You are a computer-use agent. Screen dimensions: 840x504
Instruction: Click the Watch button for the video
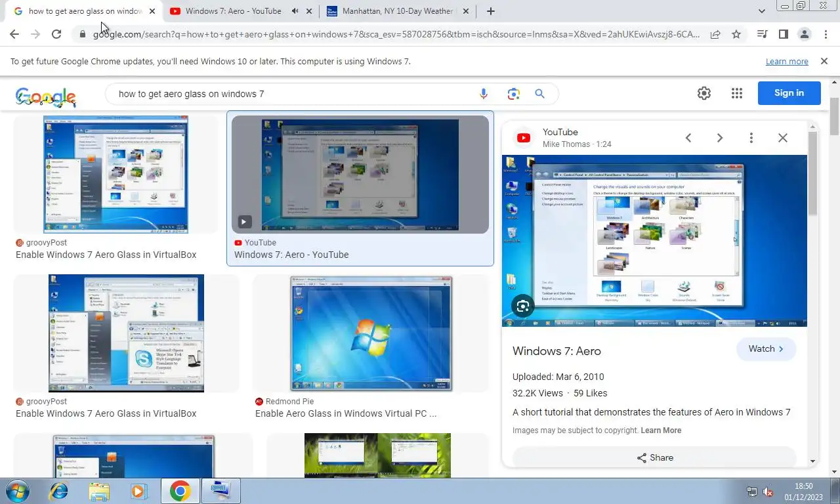[766, 349]
